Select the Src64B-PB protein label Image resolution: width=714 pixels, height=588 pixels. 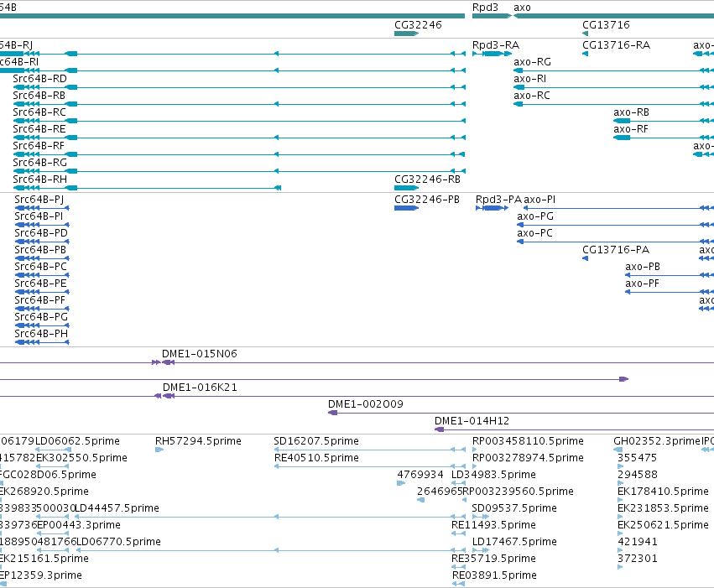40,250
